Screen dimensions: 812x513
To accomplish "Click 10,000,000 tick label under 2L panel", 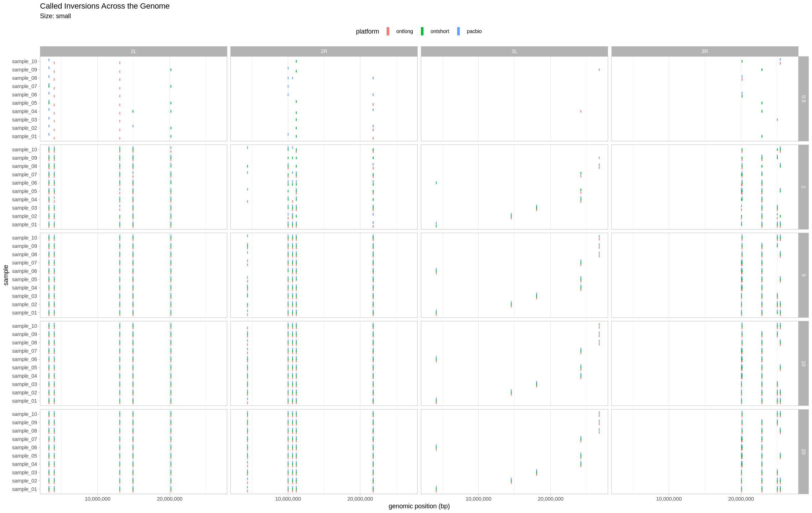I will (x=97, y=499).
